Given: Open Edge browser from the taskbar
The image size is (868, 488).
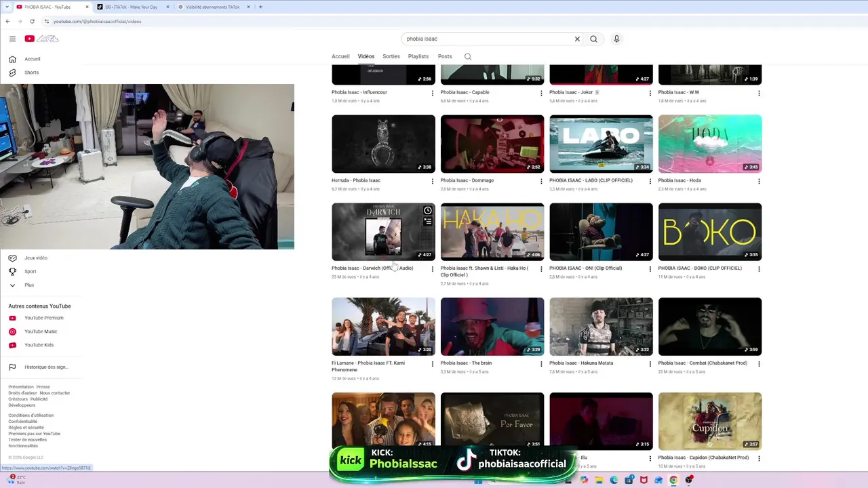Looking at the screenshot, I should [x=614, y=480].
